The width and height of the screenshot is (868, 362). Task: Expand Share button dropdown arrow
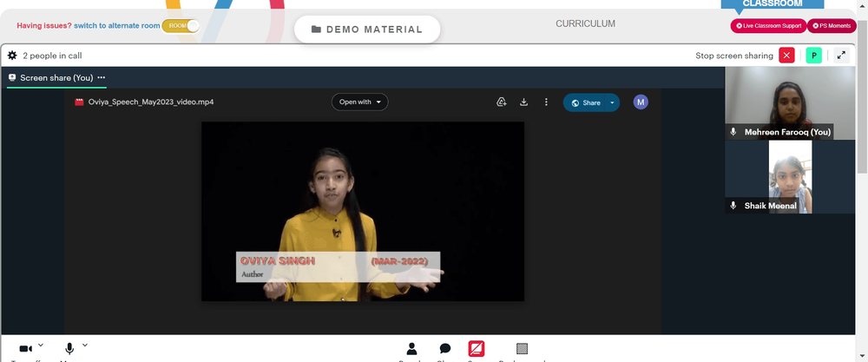pos(612,102)
